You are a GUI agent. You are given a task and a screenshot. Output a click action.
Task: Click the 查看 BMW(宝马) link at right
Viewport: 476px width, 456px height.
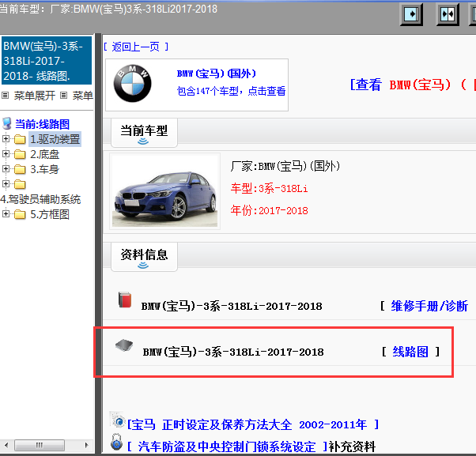413,85
